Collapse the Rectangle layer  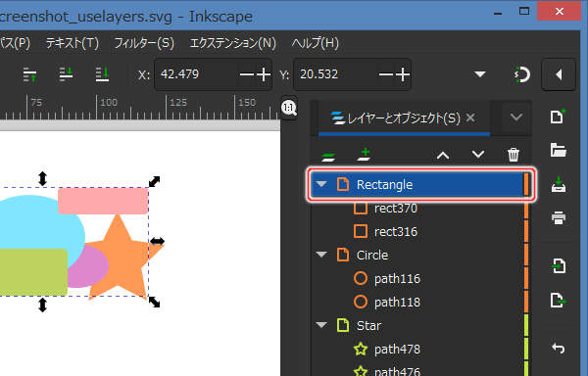click(321, 184)
